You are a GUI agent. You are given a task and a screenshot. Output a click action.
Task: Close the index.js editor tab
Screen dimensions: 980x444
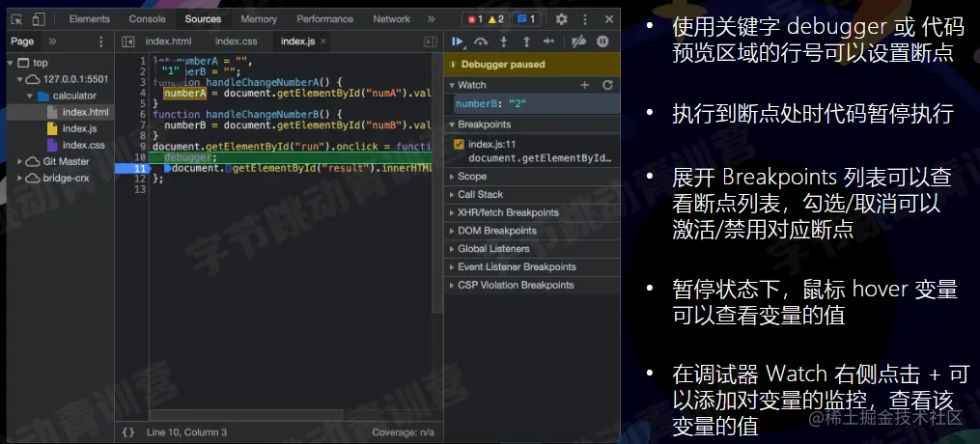tap(323, 42)
